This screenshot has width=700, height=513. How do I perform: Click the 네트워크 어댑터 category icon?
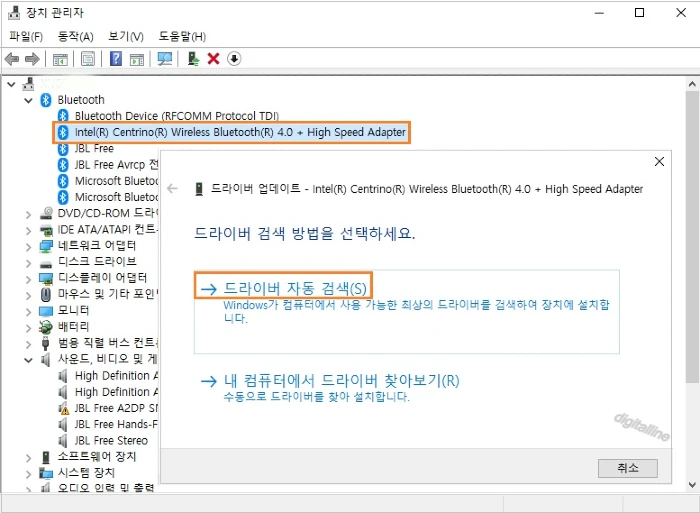[46, 246]
